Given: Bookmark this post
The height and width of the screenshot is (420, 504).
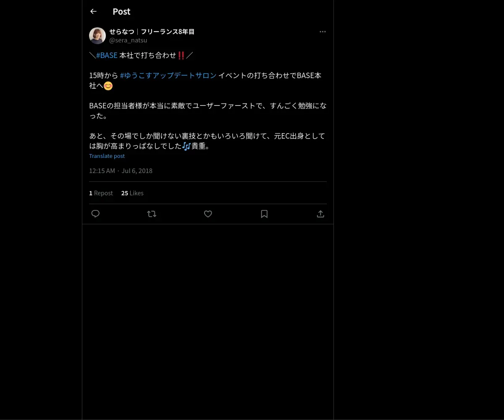Looking at the screenshot, I should tap(264, 214).
